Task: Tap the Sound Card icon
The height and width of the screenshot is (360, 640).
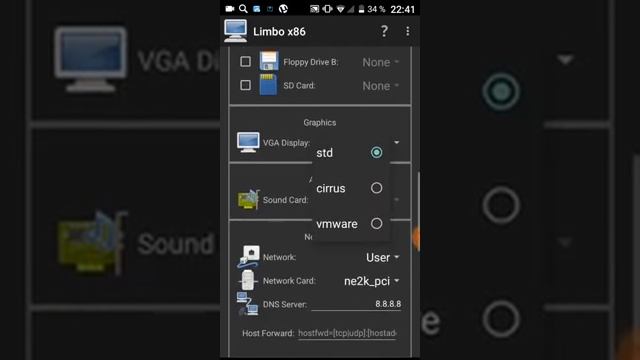Action: [249, 199]
